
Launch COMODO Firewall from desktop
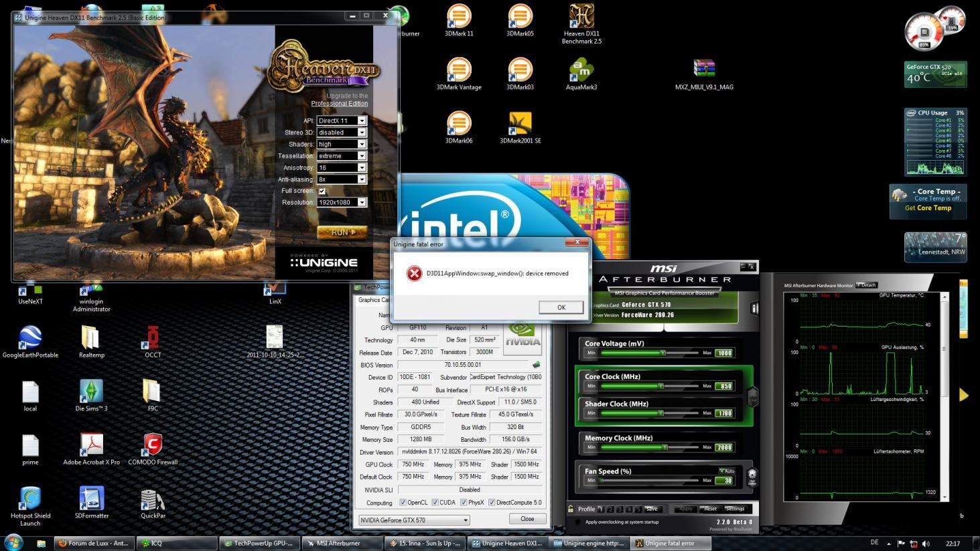pos(153,449)
